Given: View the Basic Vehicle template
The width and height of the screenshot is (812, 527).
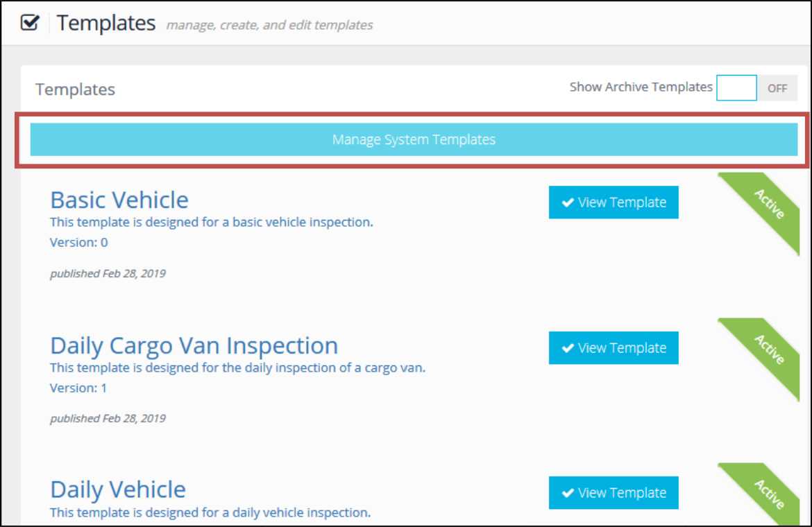Looking at the screenshot, I should [x=614, y=202].
